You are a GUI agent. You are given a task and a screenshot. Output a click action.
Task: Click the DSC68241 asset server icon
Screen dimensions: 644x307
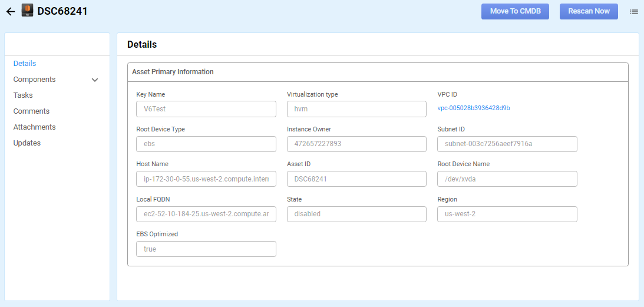pyautogui.click(x=27, y=11)
